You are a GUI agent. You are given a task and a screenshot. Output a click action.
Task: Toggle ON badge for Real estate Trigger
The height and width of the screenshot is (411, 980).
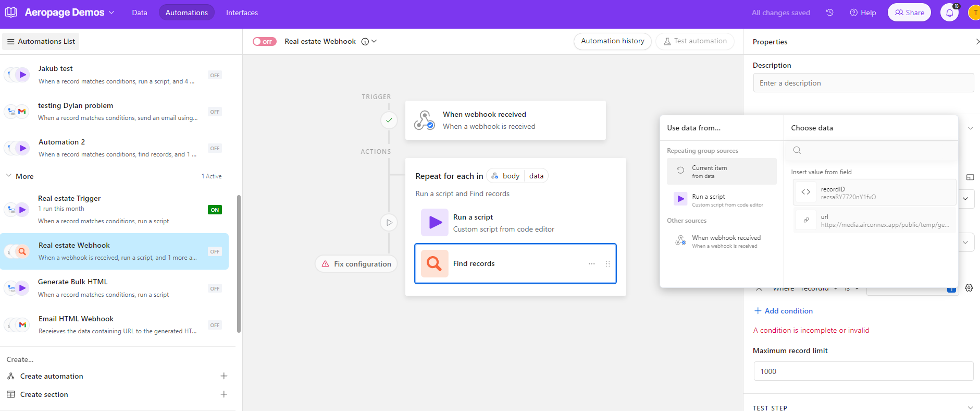(x=215, y=210)
